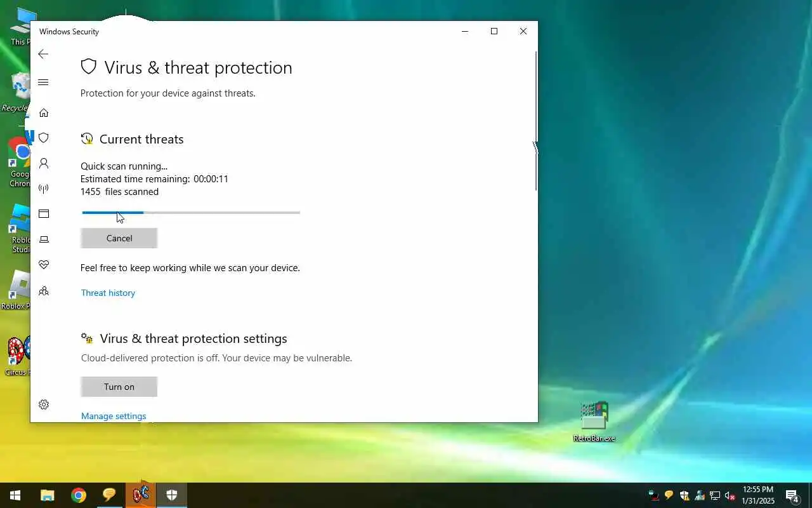Switch to the Circus app on taskbar
This screenshot has height=508, width=812.
tap(141, 495)
